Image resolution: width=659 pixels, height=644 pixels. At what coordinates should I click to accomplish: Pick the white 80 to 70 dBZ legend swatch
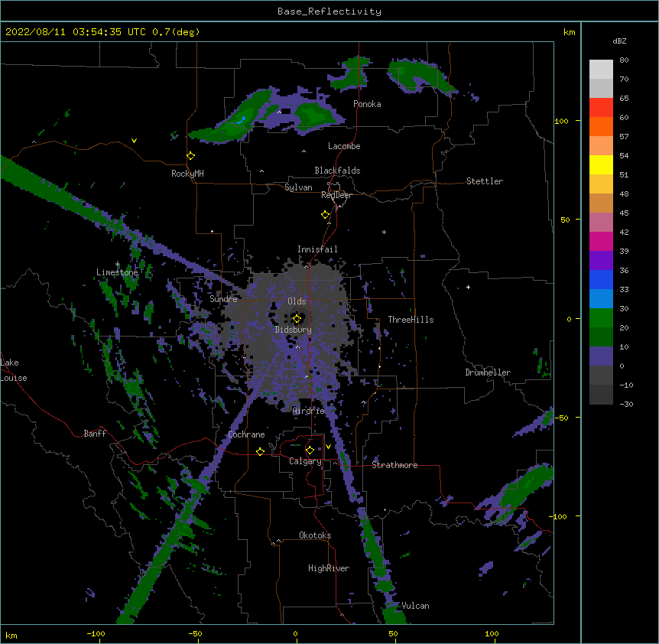tap(601, 70)
